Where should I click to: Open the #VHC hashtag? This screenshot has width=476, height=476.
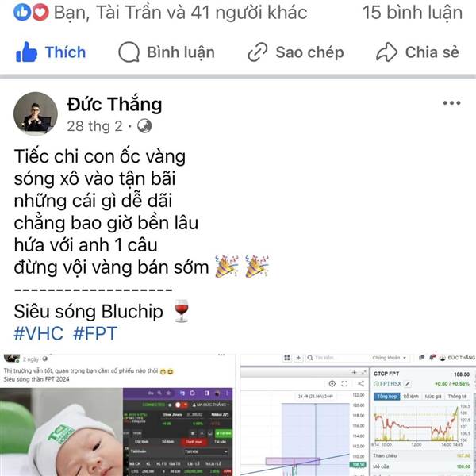[39, 333]
